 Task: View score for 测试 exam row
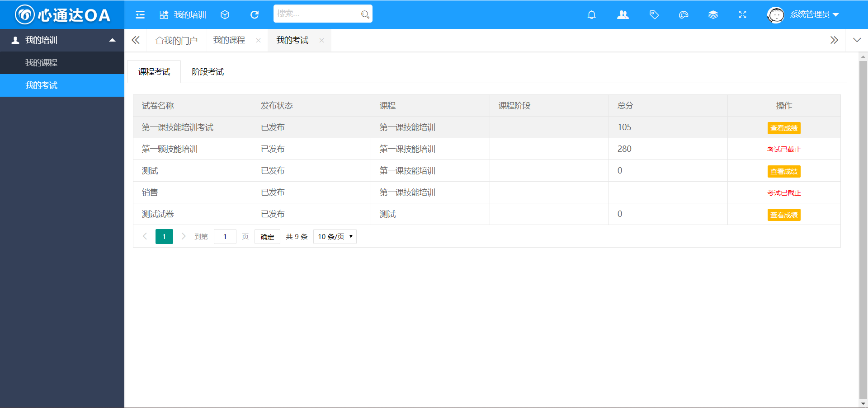click(x=784, y=171)
